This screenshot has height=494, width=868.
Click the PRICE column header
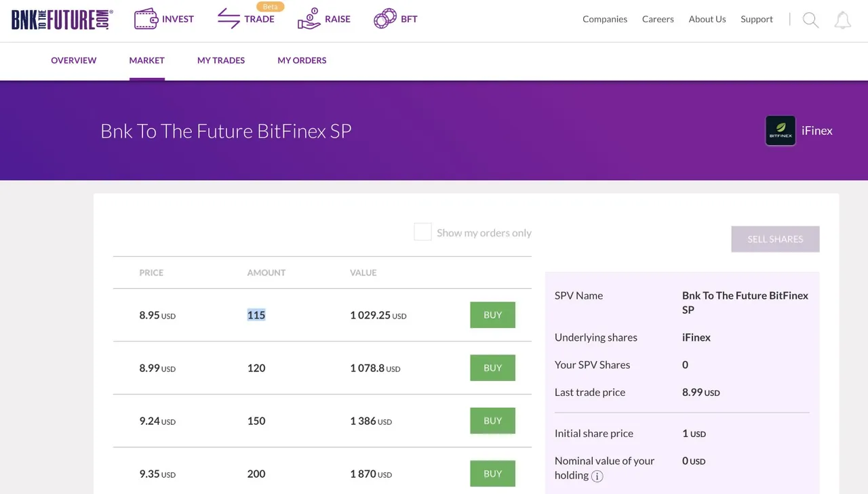pyautogui.click(x=151, y=272)
